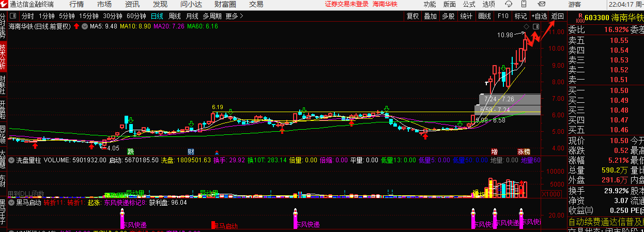Open the 同花顺 sidebar tab
Viewport: 644px width, 232px height.
[x=3, y=134]
